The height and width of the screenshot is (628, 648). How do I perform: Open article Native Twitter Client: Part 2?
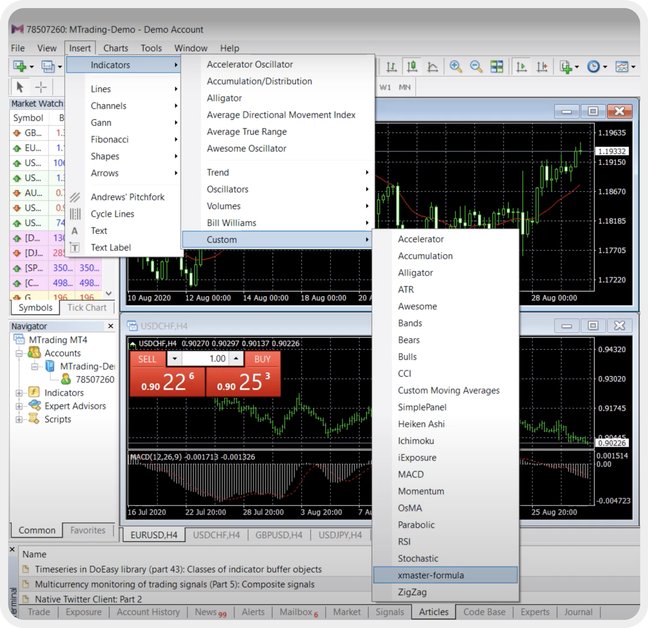click(88, 599)
